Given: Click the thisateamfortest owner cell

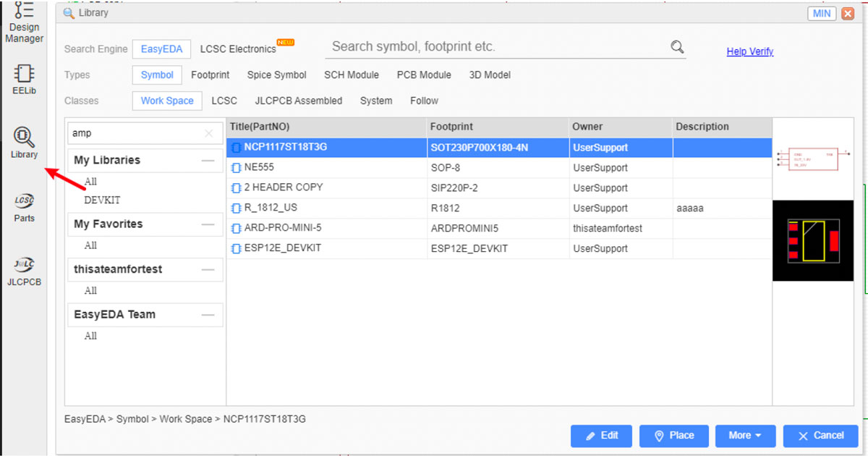Looking at the screenshot, I should 608,228.
